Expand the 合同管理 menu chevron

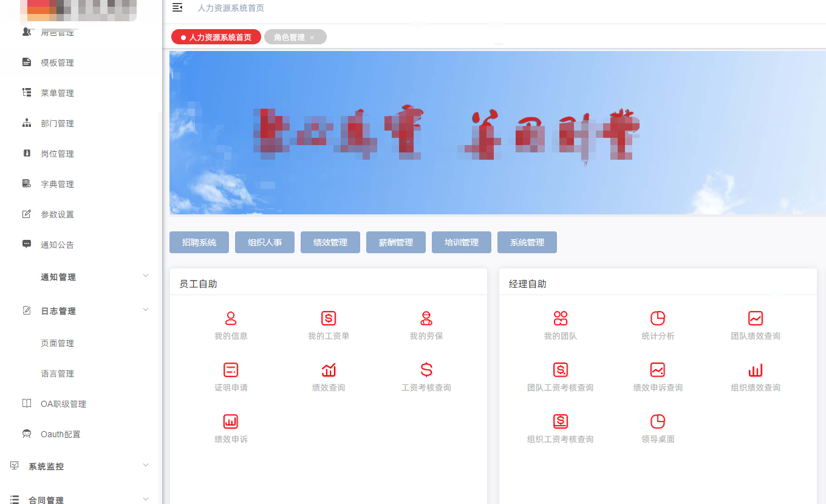[146, 500]
